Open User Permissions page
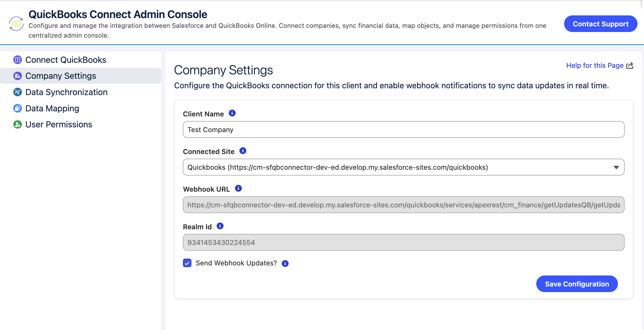This screenshot has width=644, height=330. pyautogui.click(x=80, y=124)
